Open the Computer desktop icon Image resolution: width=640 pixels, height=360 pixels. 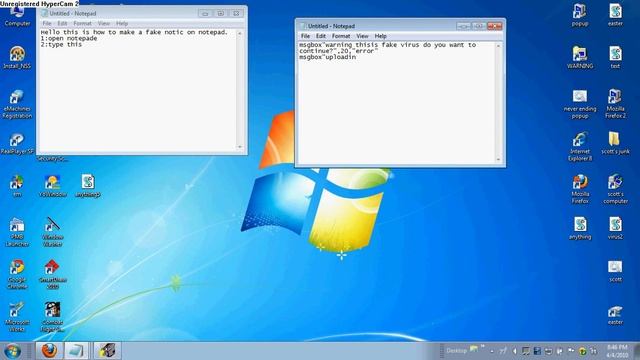click(x=17, y=16)
